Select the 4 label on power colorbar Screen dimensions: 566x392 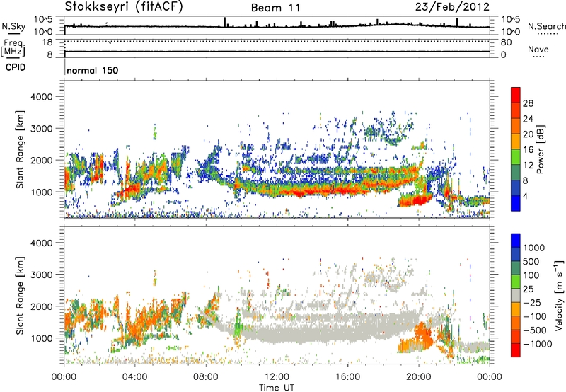tap(525, 196)
